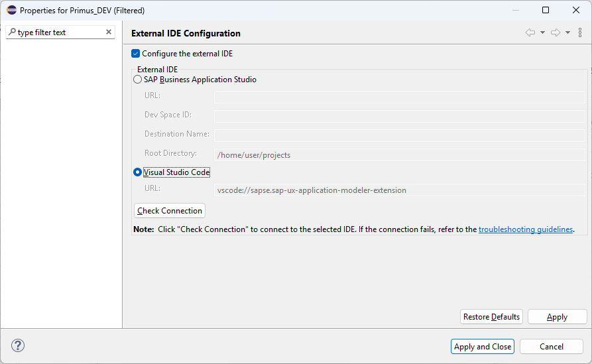This screenshot has height=364, width=592.
Task: Close the Properties dialog window
Action: [x=576, y=10]
